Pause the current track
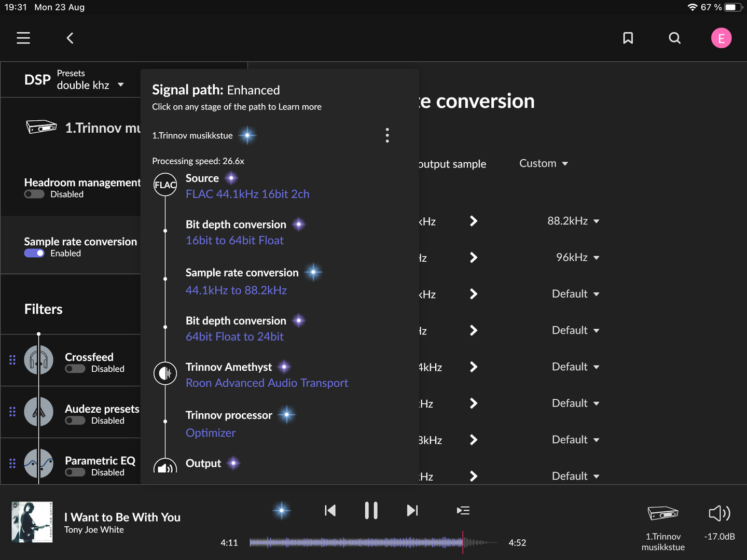Screen dimensions: 747x560 [x=371, y=511]
